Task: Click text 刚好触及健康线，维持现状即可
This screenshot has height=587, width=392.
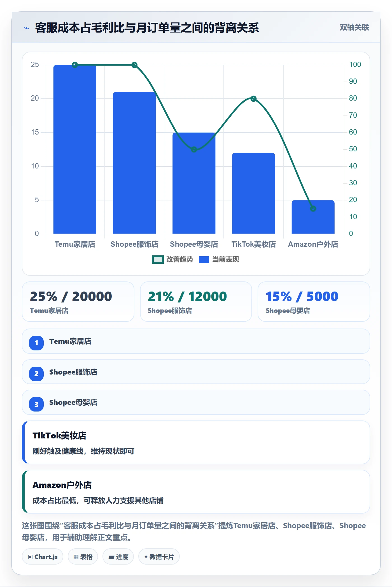Action: tap(83, 451)
